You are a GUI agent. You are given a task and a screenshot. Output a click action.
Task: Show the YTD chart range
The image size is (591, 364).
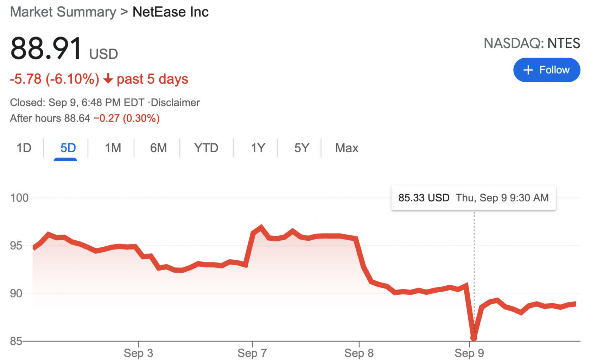pos(206,148)
